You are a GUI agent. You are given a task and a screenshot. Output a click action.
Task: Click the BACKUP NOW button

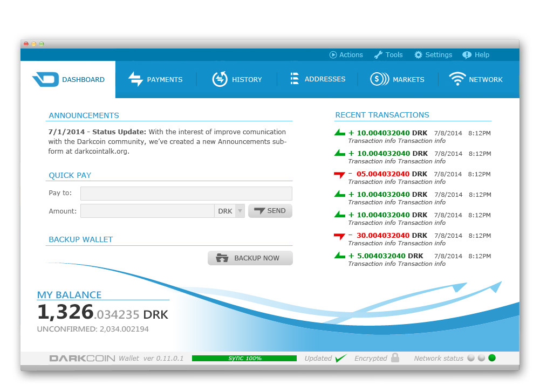[250, 258]
